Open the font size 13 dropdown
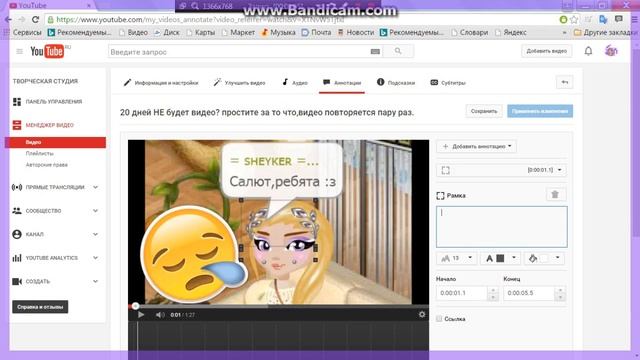Image resolution: width=640 pixels, height=360 pixels. (x=456, y=258)
